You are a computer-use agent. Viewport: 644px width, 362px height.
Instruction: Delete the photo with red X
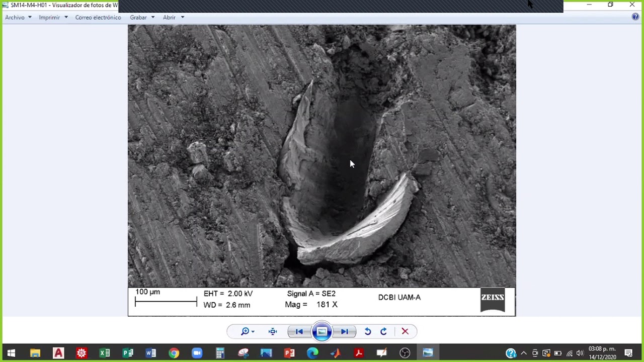[405, 331]
